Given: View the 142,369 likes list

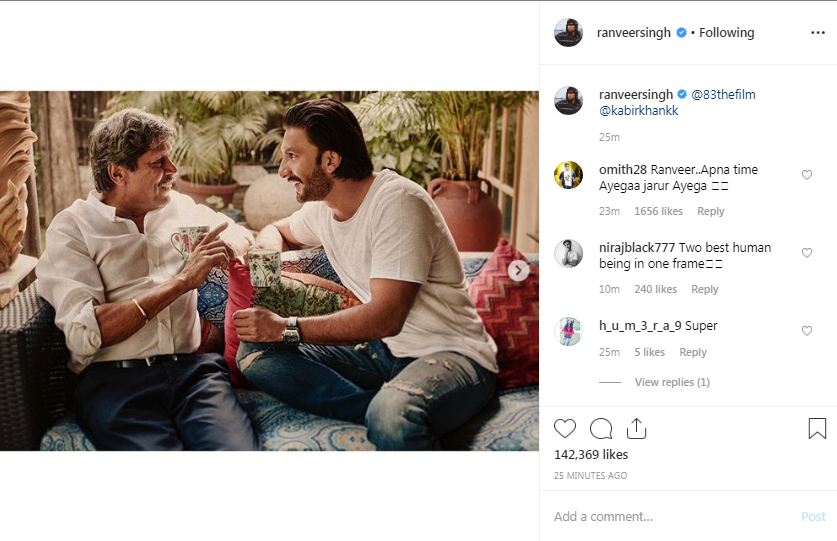Looking at the screenshot, I should click(x=591, y=455).
